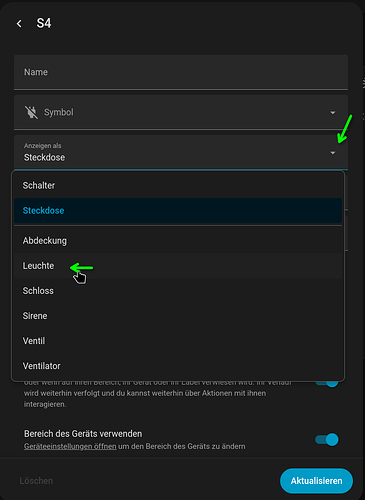Image resolution: width=365 pixels, height=500 pixels.
Task: Choose the highlighted Steckdose option
Action: 178,211
